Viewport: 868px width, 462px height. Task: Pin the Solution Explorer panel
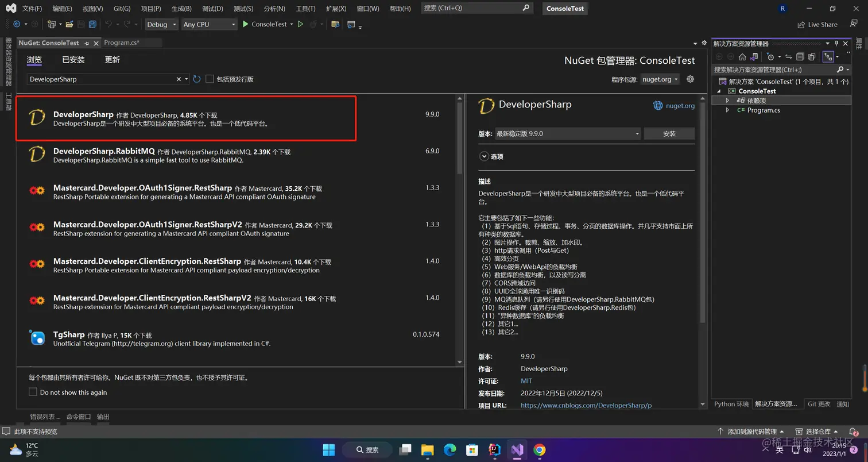837,44
